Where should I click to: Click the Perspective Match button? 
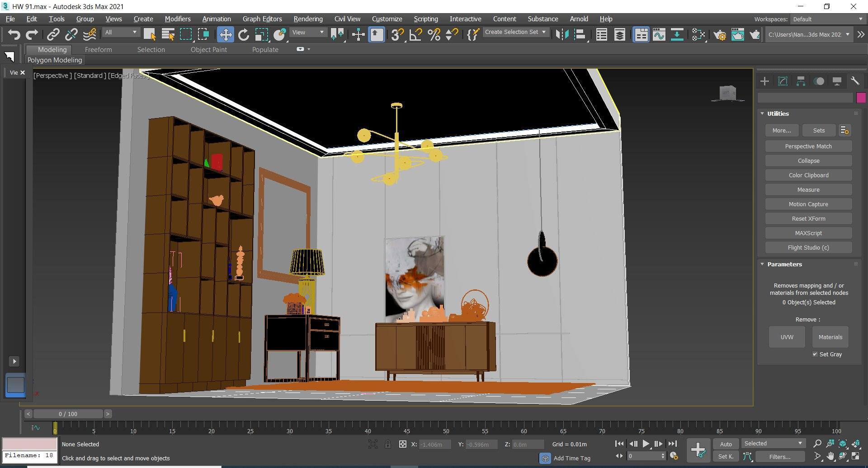point(808,146)
